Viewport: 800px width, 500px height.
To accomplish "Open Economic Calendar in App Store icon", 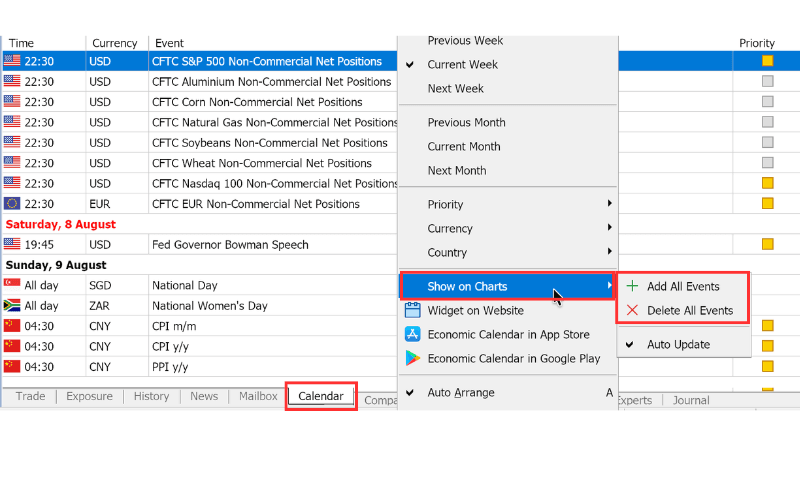I will coord(412,334).
